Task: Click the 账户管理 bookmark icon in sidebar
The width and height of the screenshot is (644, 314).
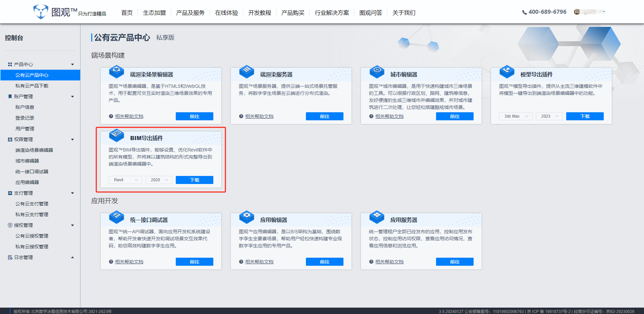Action: [x=10, y=97]
